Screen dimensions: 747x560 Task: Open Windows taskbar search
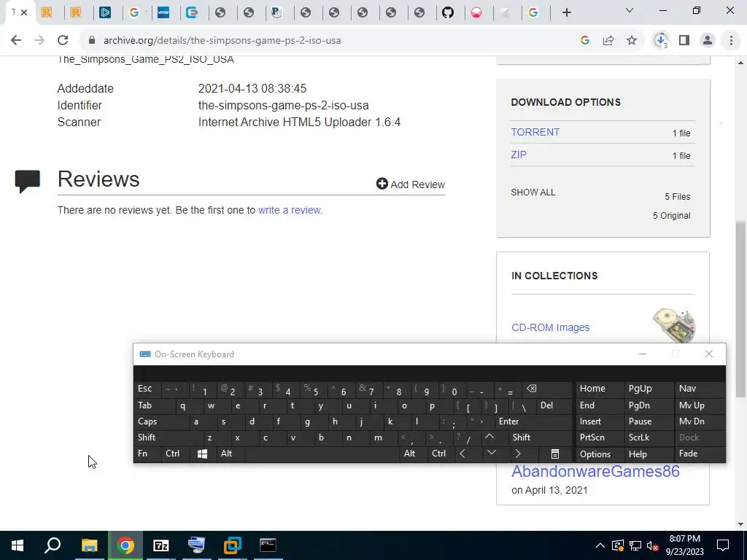53,545
